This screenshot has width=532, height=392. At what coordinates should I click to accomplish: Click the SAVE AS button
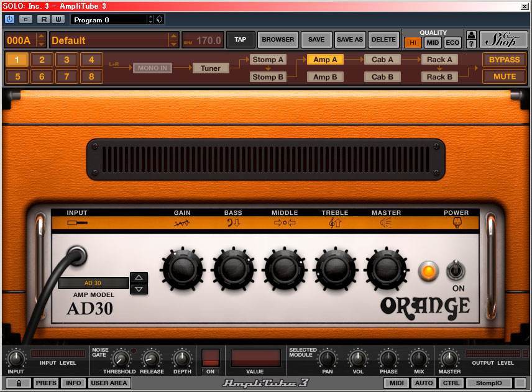pos(350,40)
